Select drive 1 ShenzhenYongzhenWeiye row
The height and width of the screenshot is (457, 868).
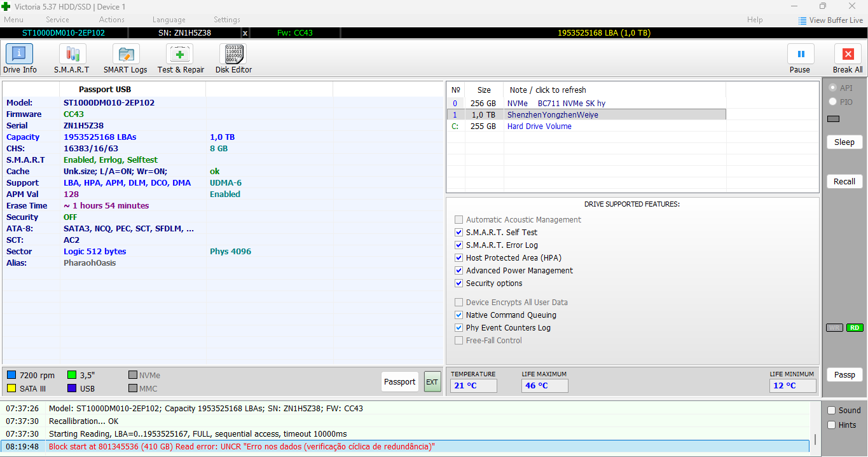click(586, 114)
